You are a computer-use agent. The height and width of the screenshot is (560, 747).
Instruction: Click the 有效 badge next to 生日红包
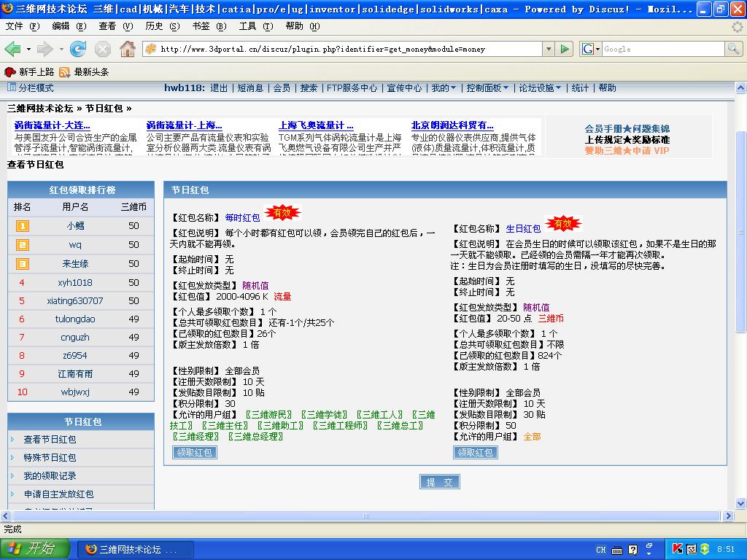tap(563, 223)
